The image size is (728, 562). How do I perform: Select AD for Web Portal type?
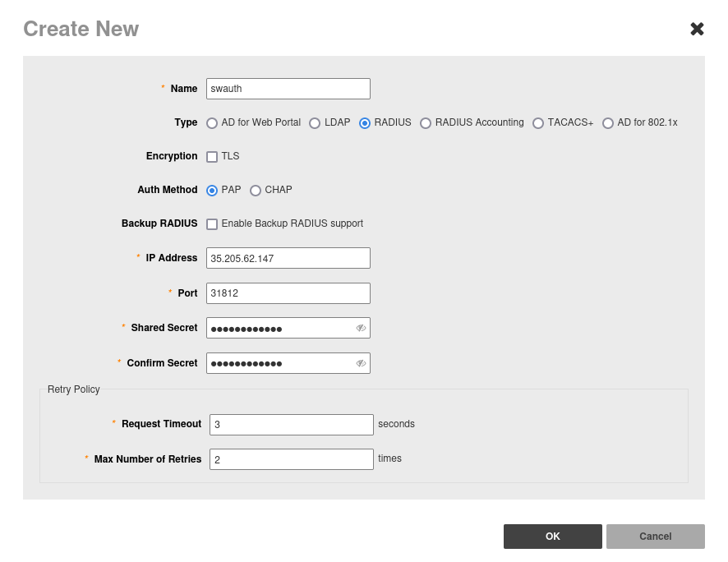(212, 123)
